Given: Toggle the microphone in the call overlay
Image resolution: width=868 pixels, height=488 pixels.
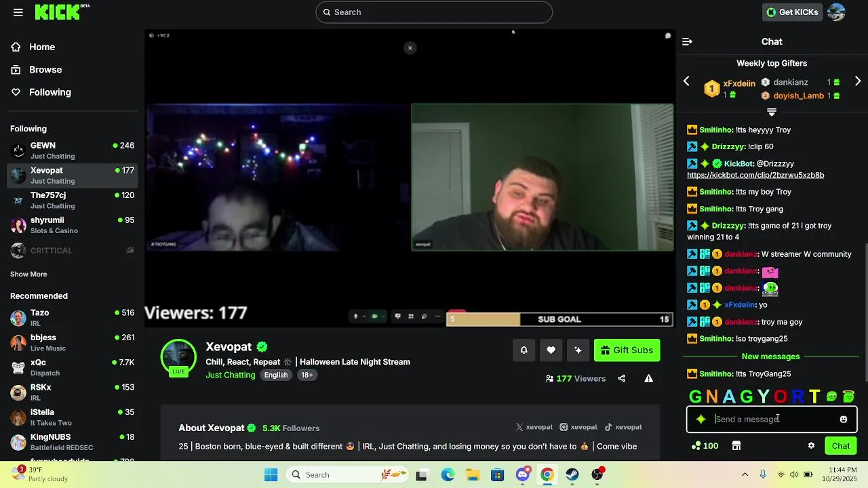Looking at the screenshot, I should coord(355,317).
